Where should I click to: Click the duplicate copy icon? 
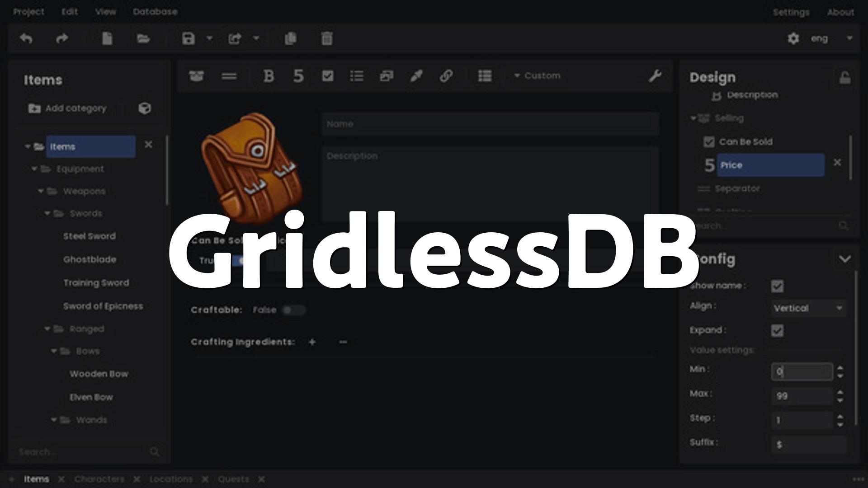[x=291, y=38]
